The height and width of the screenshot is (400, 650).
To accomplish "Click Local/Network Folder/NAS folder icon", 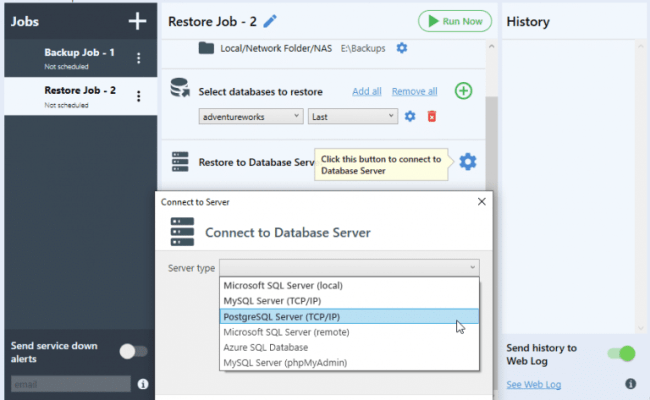I will 206,48.
